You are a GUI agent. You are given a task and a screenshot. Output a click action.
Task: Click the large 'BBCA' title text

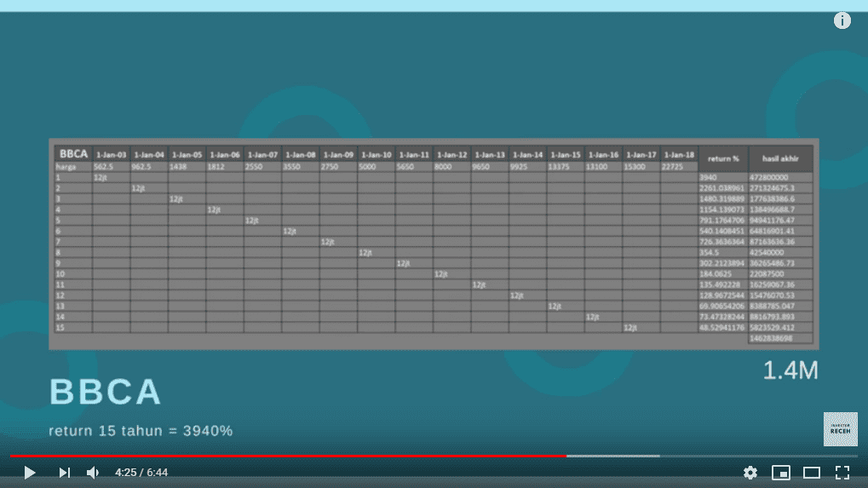105,392
